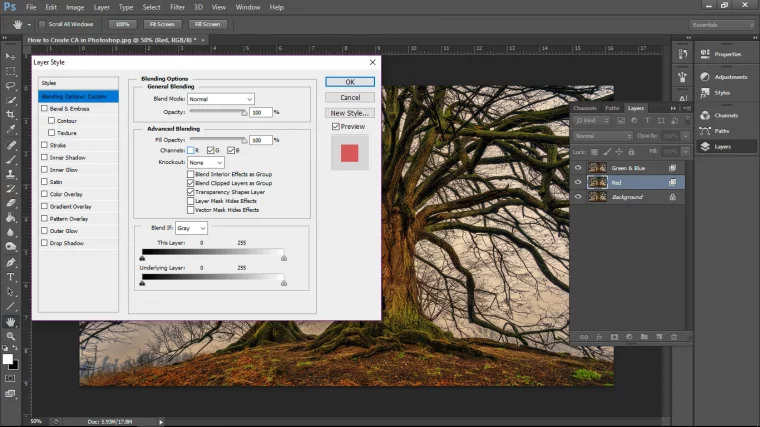
Task: Click the New Style button
Action: click(x=350, y=113)
